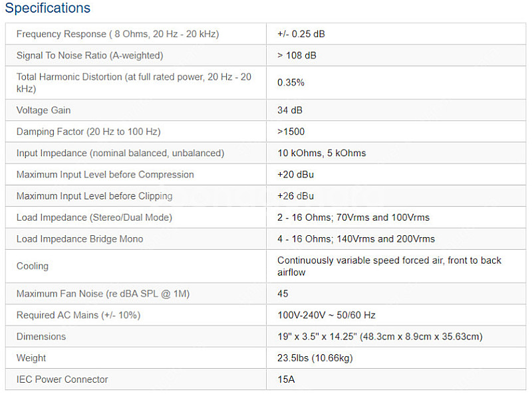Click the 34 dB gain value
The height and width of the screenshot is (394, 532).
click(290, 110)
